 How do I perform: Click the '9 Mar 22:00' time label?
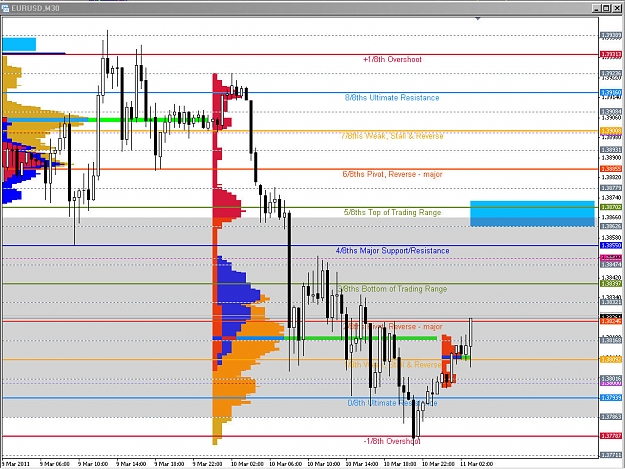click(x=208, y=464)
